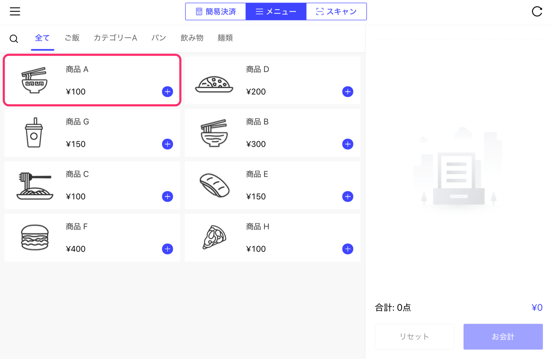This screenshot has width=552, height=364.
Task: Click the リセット button
Action: (x=414, y=337)
